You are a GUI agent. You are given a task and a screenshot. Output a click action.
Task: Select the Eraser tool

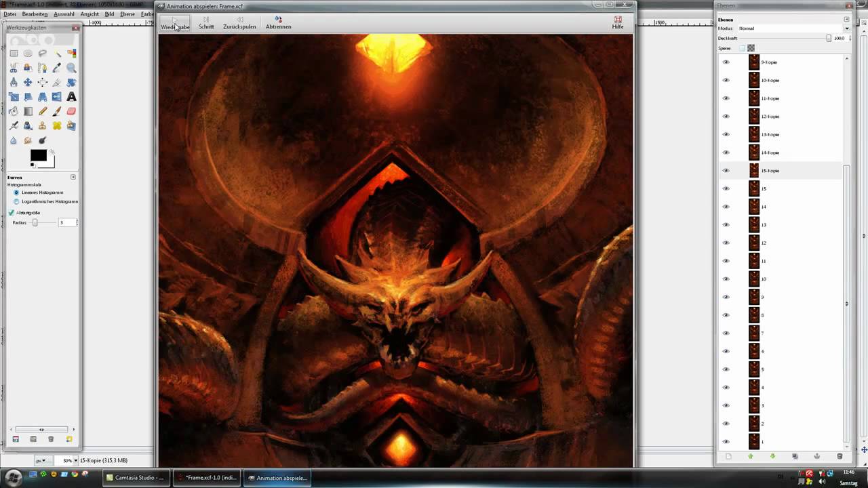[71, 111]
